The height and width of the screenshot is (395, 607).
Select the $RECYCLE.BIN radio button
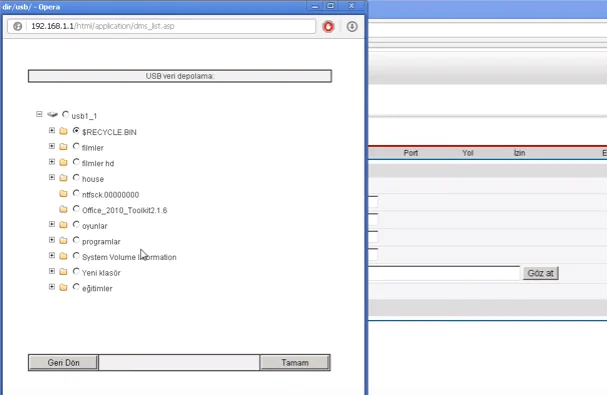(x=76, y=131)
